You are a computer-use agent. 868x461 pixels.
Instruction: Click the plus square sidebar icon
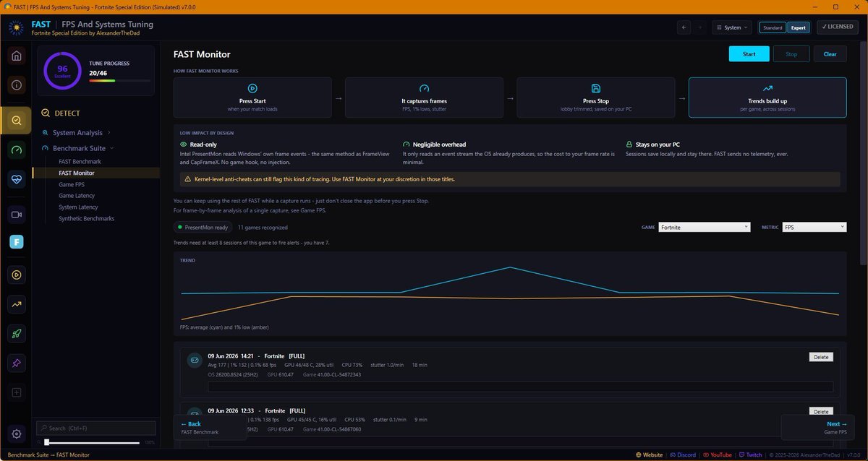17,393
